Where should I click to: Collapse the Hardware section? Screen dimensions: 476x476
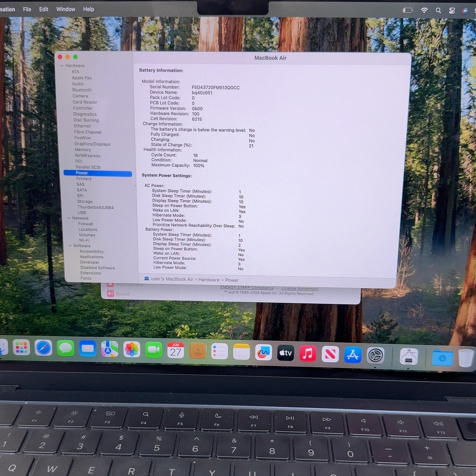[62, 66]
